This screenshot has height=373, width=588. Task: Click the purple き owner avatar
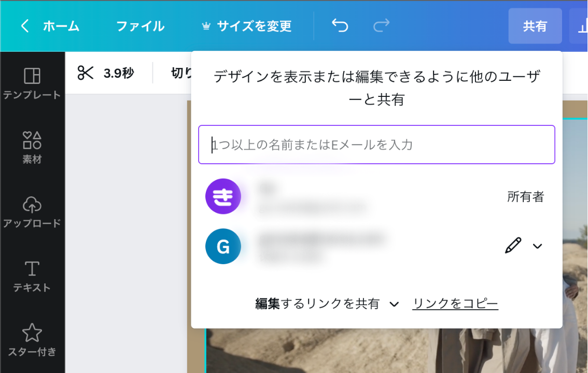coord(223,196)
